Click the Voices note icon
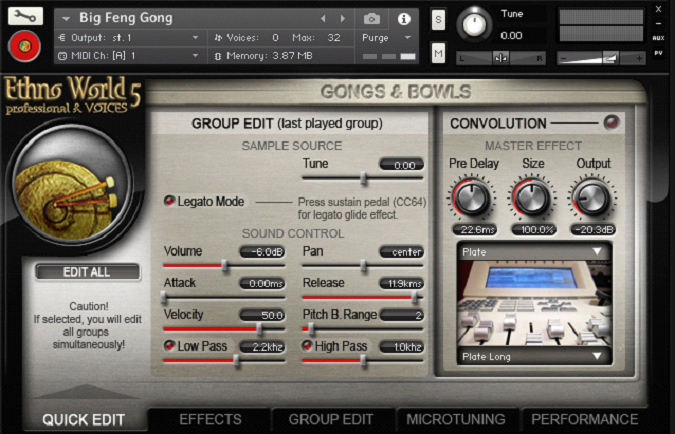This screenshot has width=675, height=434. 218,38
